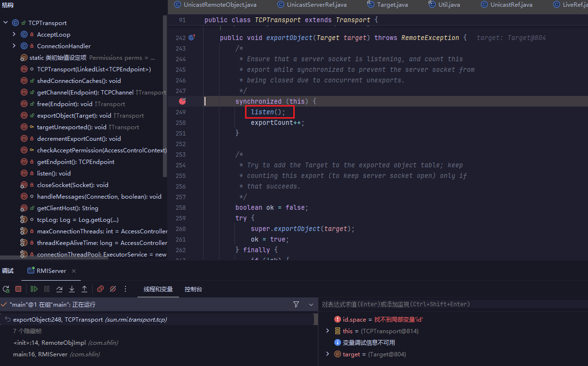Select threadKeepAliveTime field in structure

(x=94, y=243)
